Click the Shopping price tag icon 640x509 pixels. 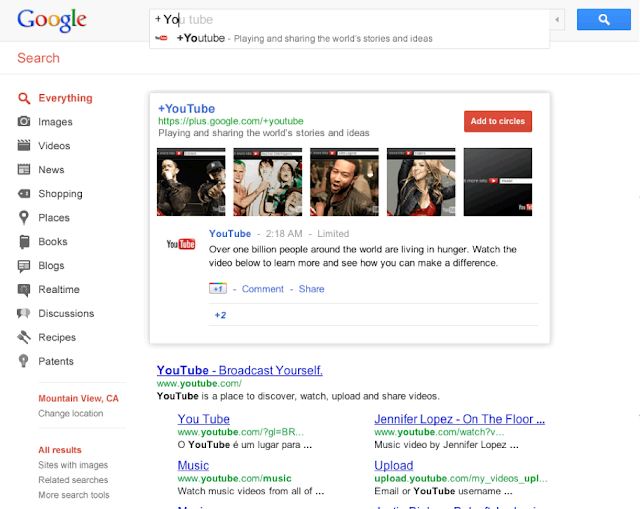point(24,193)
